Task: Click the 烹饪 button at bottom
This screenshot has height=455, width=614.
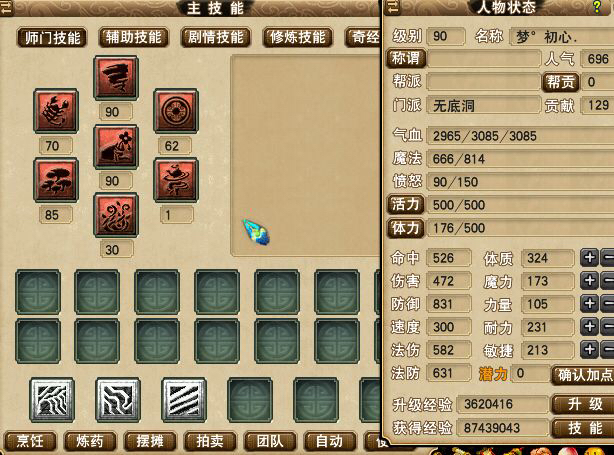Action: pyautogui.click(x=30, y=441)
